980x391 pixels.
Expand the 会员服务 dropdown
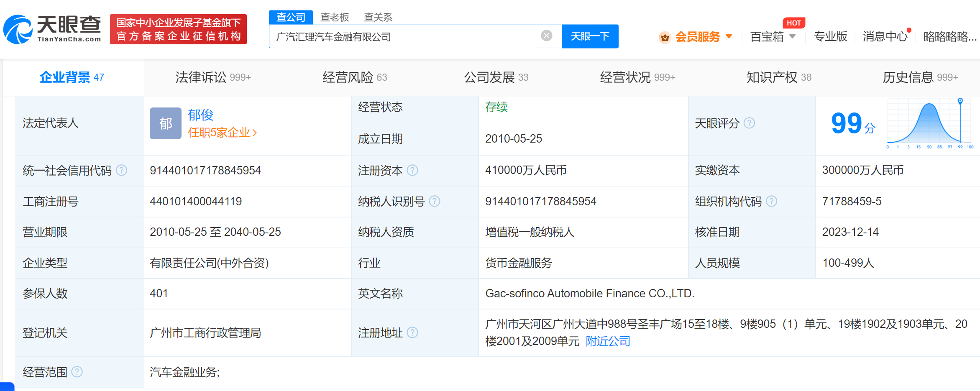coord(729,36)
